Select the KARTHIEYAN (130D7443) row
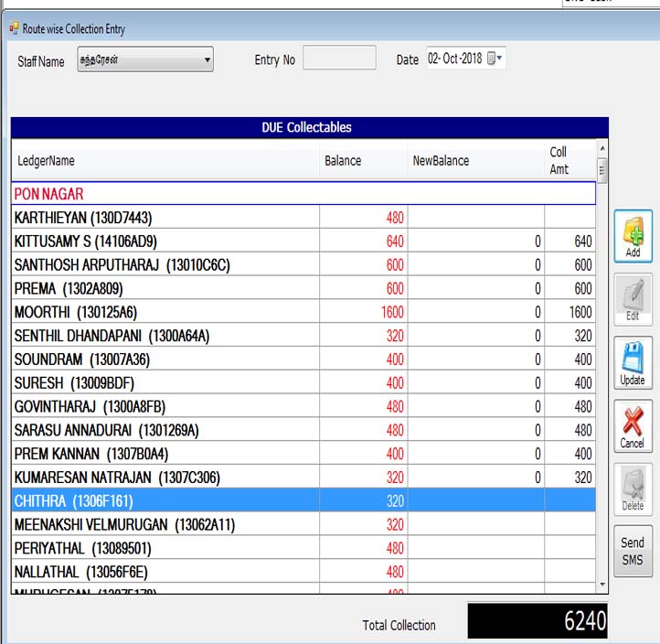 coord(303,218)
